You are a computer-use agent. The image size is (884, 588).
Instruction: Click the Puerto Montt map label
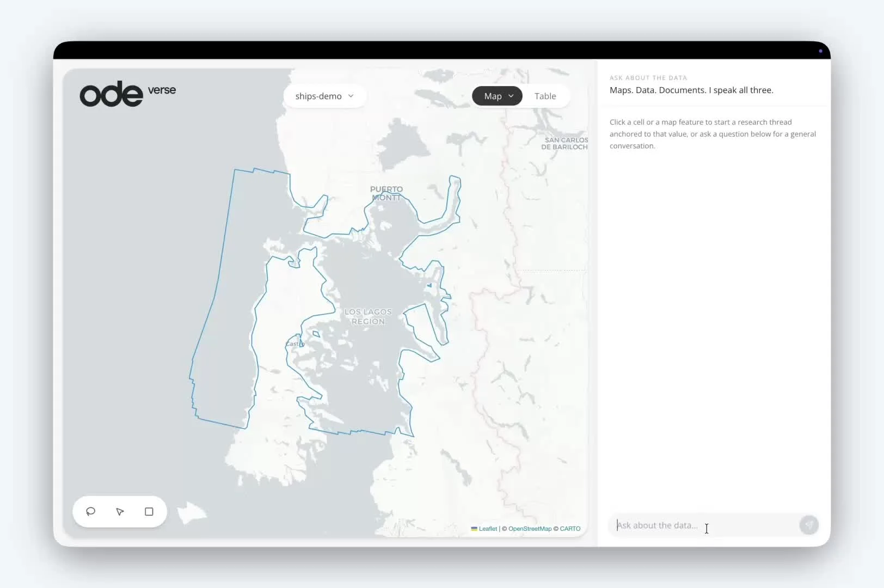pyautogui.click(x=386, y=193)
